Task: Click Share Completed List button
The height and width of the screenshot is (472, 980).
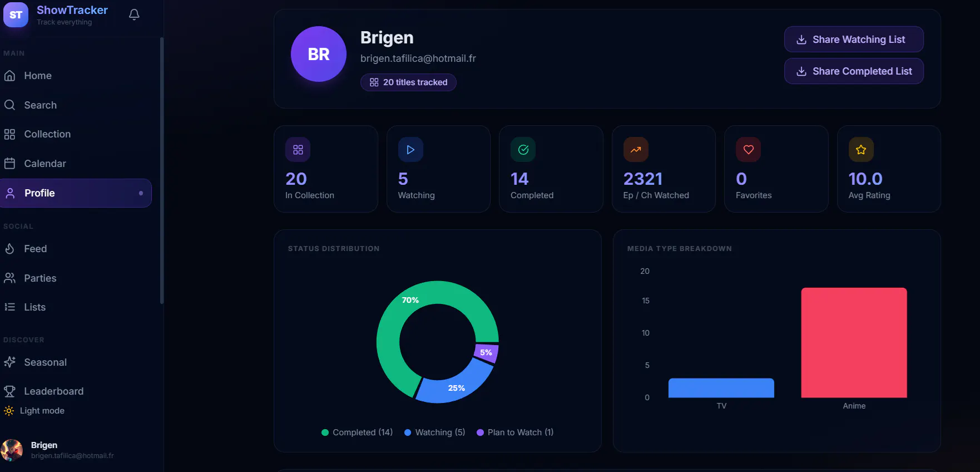Action: tap(854, 71)
